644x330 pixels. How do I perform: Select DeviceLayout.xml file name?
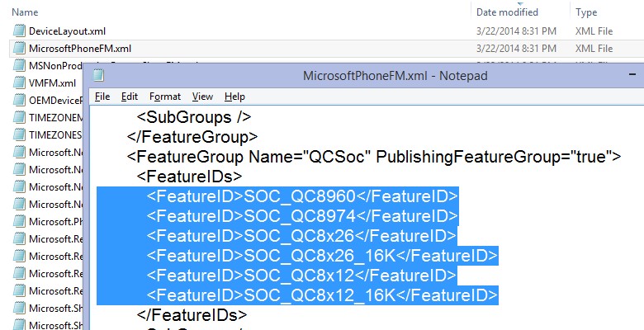(67, 31)
